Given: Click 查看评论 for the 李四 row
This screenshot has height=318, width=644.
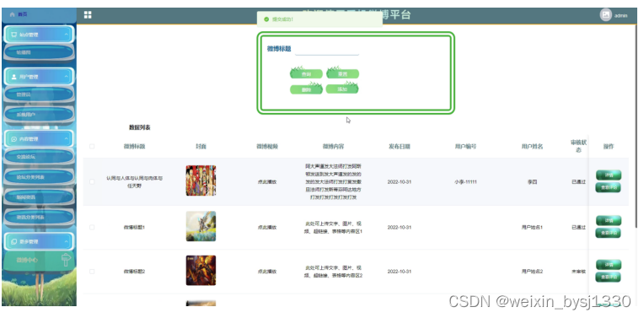Looking at the screenshot, I should pyautogui.click(x=609, y=188).
